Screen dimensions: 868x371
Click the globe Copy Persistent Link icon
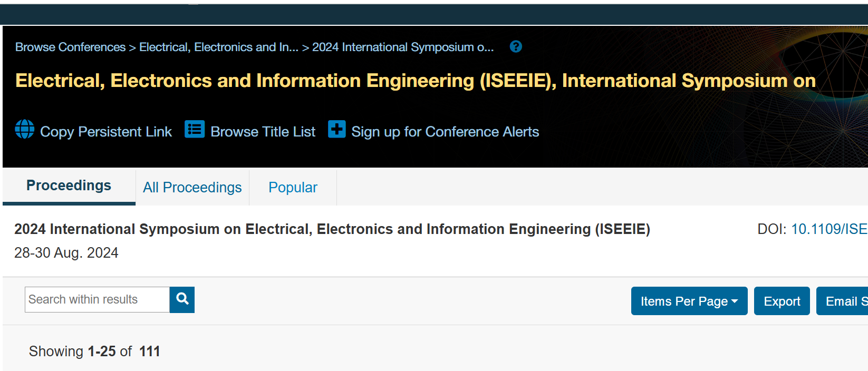(25, 129)
